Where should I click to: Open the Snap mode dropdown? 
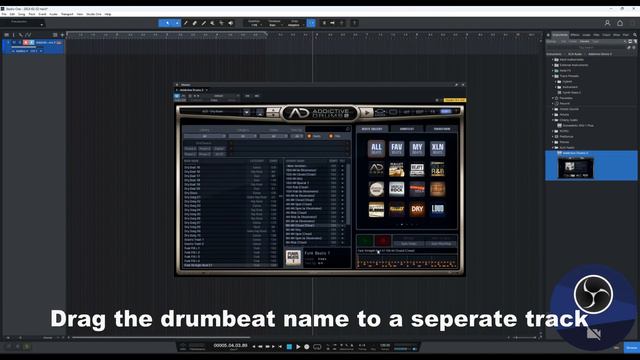(294, 23)
